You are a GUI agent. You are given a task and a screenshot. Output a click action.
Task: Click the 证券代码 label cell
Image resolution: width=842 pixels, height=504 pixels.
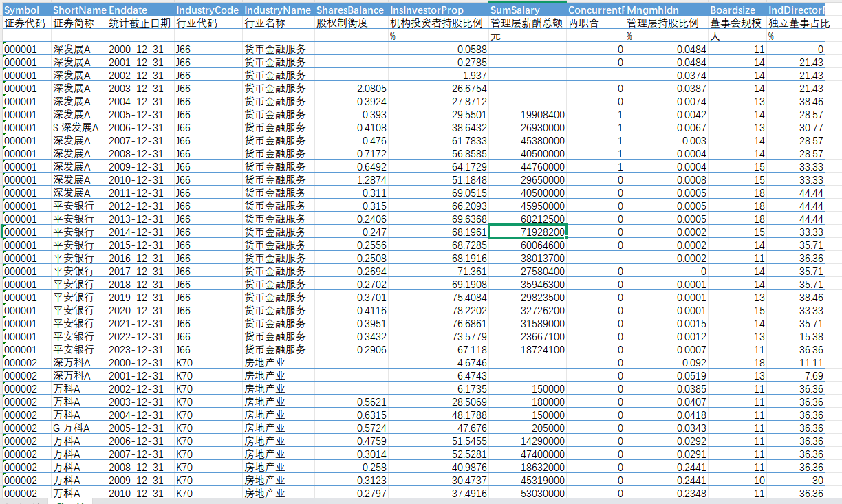27,23
